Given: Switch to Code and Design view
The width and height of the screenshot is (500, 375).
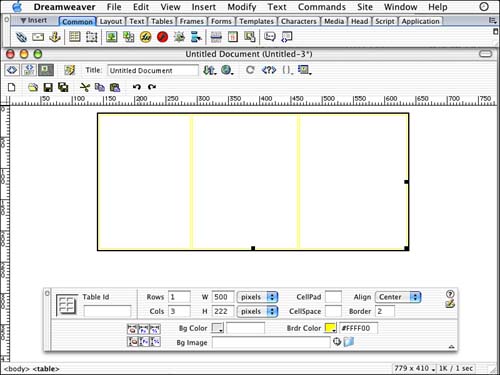Looking at the screenshot, I should [x=29, y=70].
